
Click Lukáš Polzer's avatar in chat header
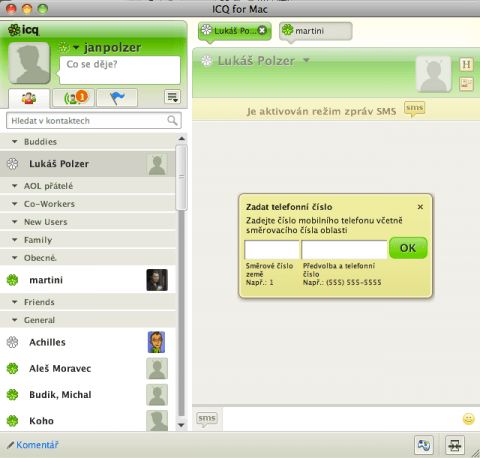(x=433, y=74)
